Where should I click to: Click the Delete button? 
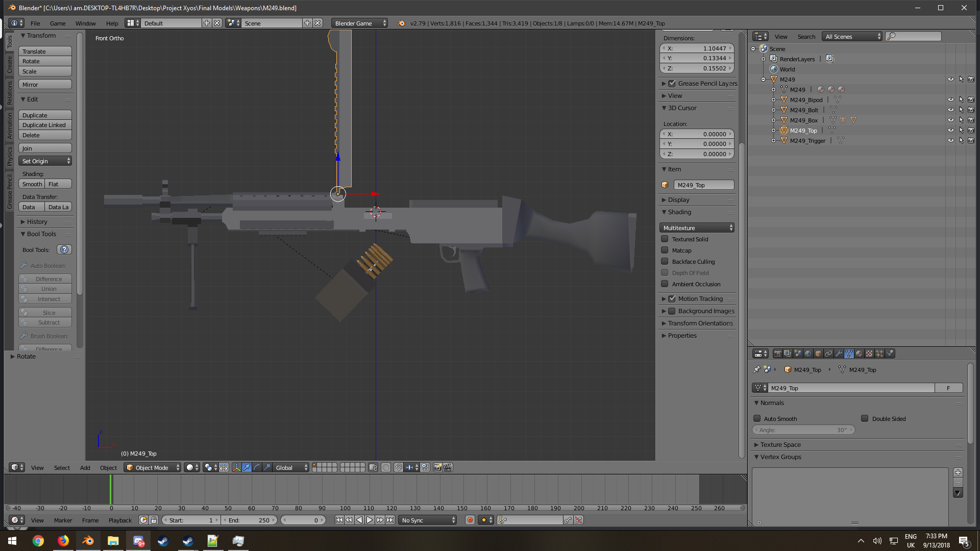[x=45, y=135]
